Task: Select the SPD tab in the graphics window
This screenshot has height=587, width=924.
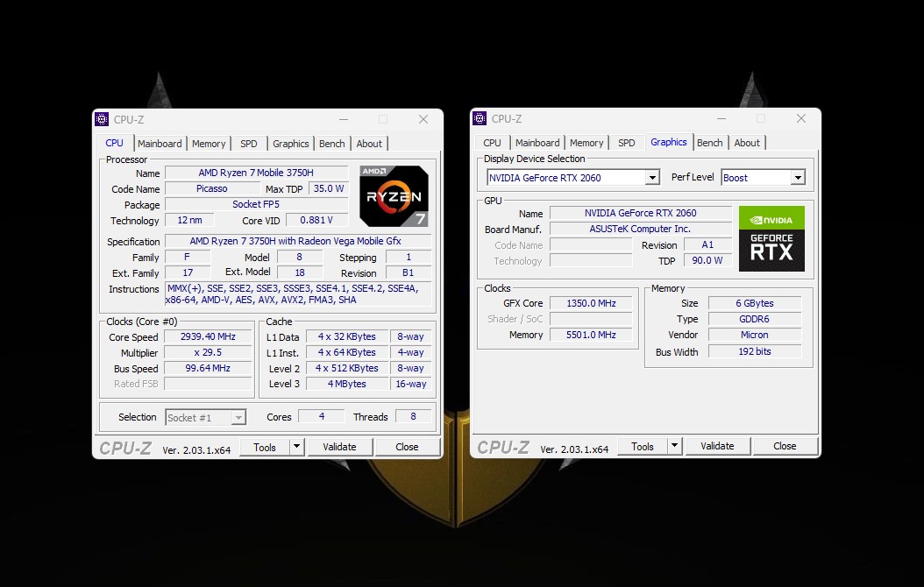Action: point(626,143)
